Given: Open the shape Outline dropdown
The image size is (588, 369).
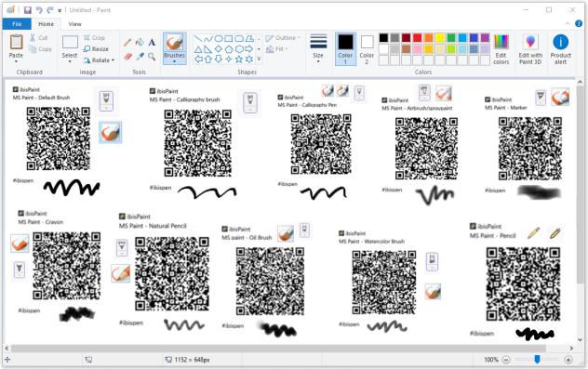Looking at the screenshot, I should pyautogui.click(x=283, y=38).
